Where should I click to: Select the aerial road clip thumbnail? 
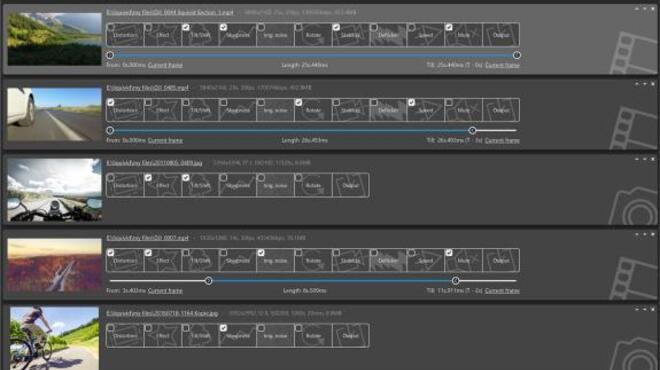tap(54, 265)
